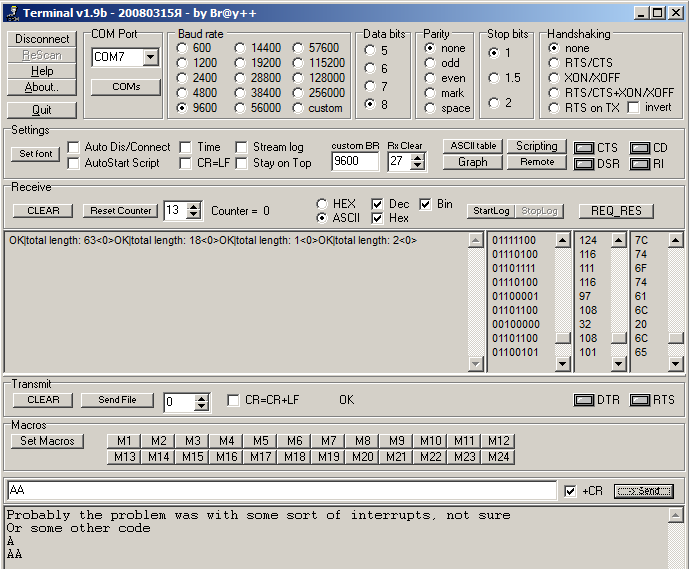689x569 pixels.
Task: Open the About dialog
Action: coord(42,87)
